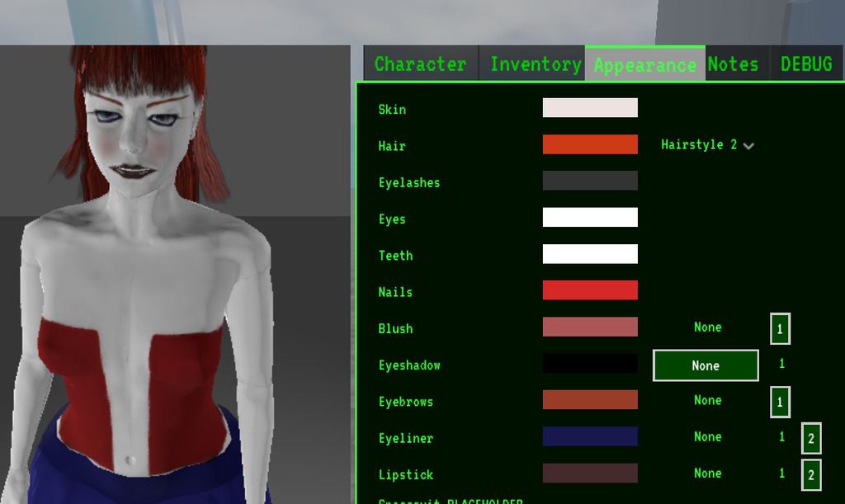Select Eyeshadow style option 1

[781, 364]
